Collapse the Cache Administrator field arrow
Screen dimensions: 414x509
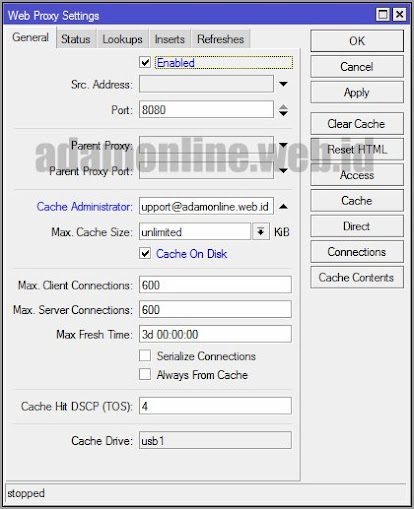283,206
